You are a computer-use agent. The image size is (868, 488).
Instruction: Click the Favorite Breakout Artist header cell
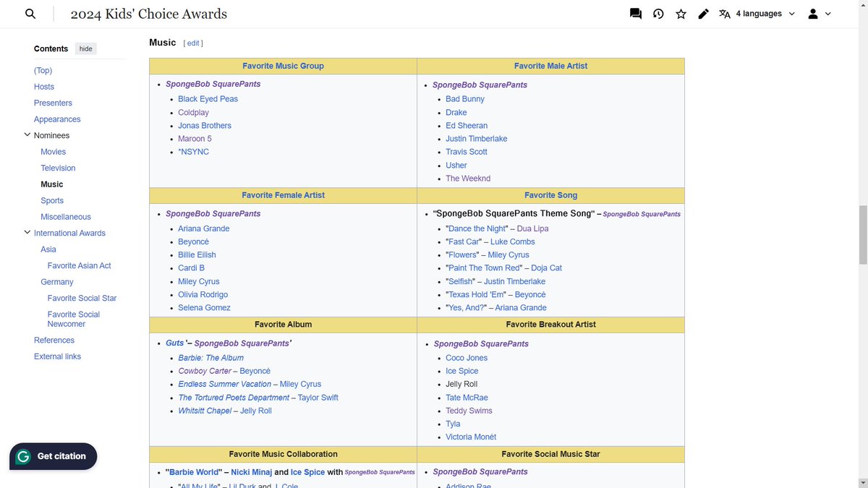point(550,325)
